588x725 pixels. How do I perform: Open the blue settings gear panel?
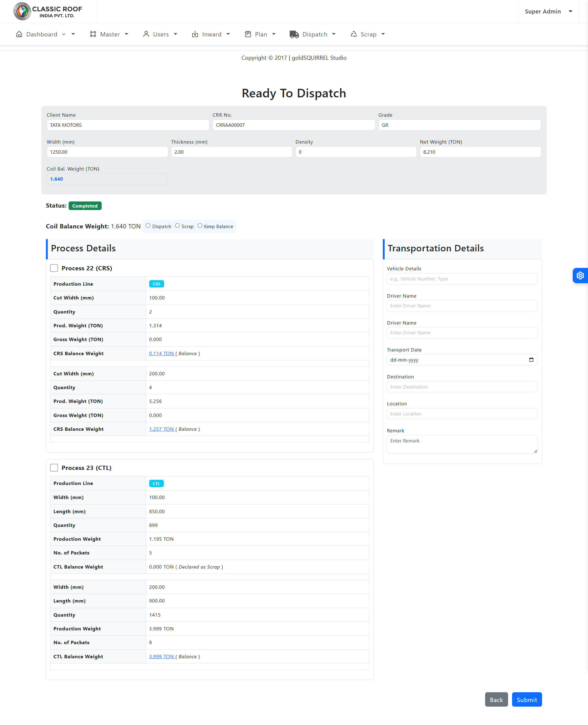tap(580, 276)
